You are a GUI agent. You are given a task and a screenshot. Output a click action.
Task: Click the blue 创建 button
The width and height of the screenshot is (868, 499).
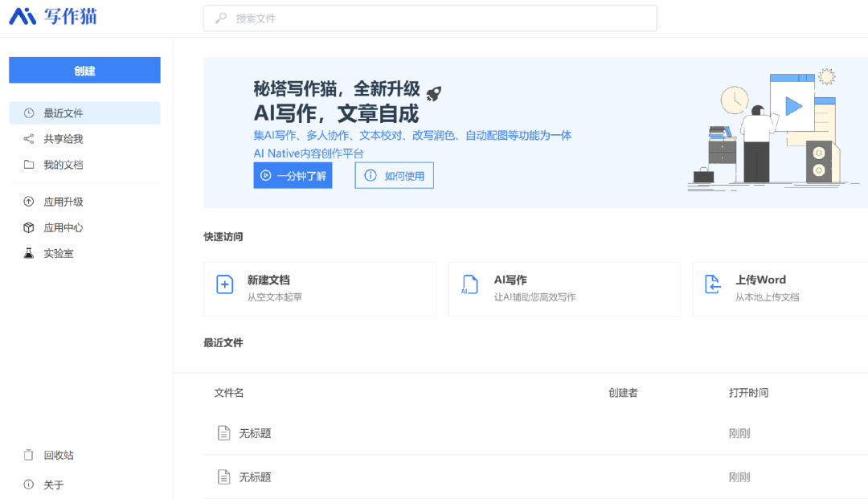tap(84, 70)
